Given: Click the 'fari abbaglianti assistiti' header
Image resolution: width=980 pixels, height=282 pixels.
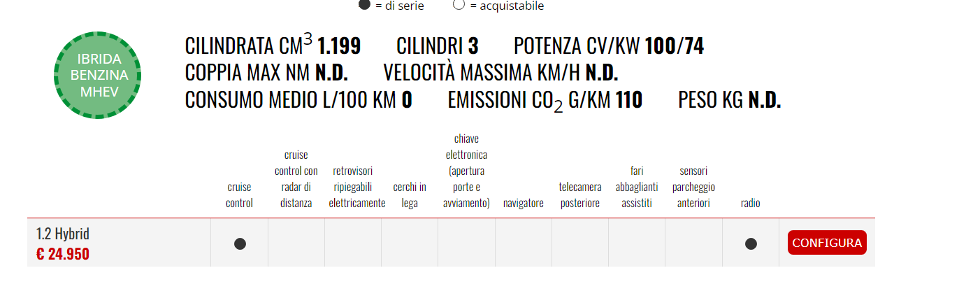Looking at the screenshot, I should (637, 187).
